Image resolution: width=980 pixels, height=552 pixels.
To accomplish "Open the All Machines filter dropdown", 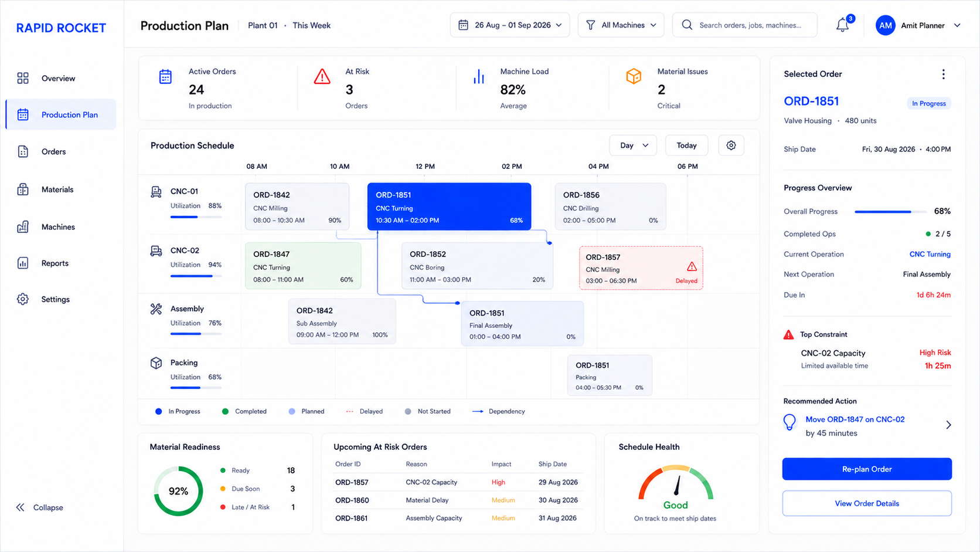I will pyautogui.click(x=621, y=25).
